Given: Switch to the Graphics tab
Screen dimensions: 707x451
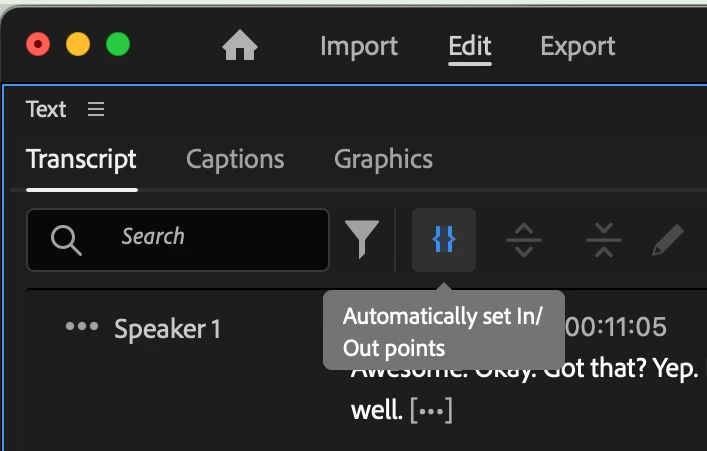Looking at the screenshot, I should click(383, 159).
